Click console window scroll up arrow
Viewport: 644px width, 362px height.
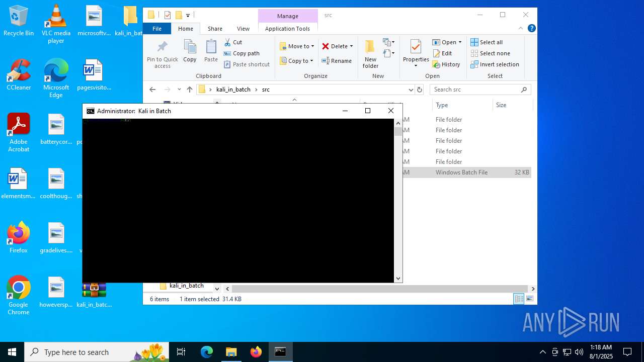pos(398,123)
